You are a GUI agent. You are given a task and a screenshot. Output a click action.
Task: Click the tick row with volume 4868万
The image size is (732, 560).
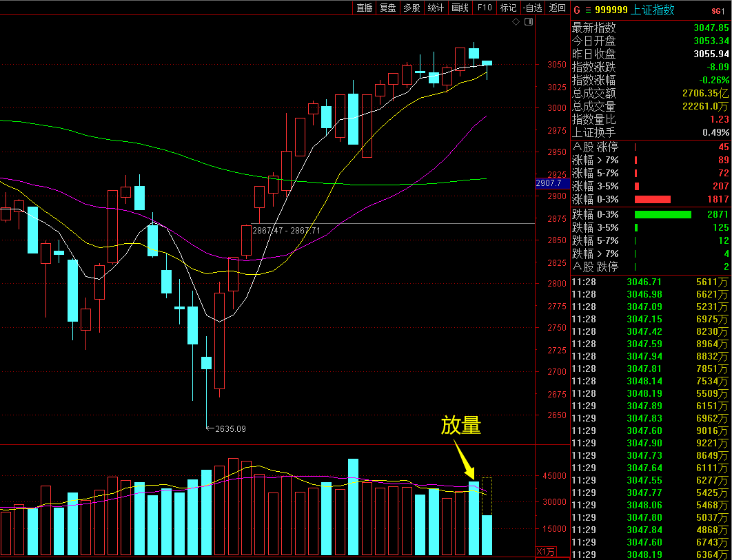[650, 530]
